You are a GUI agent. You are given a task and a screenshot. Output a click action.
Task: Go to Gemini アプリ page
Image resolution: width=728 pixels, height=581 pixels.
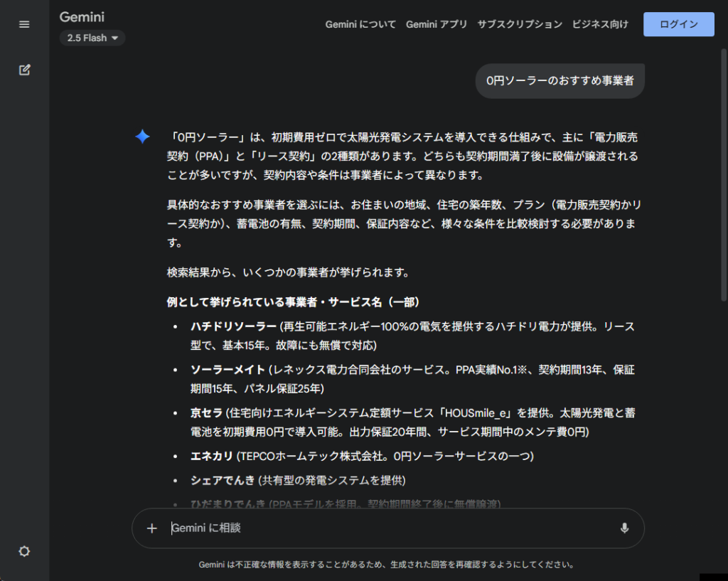pyautogui.click(x=437, y=24)
